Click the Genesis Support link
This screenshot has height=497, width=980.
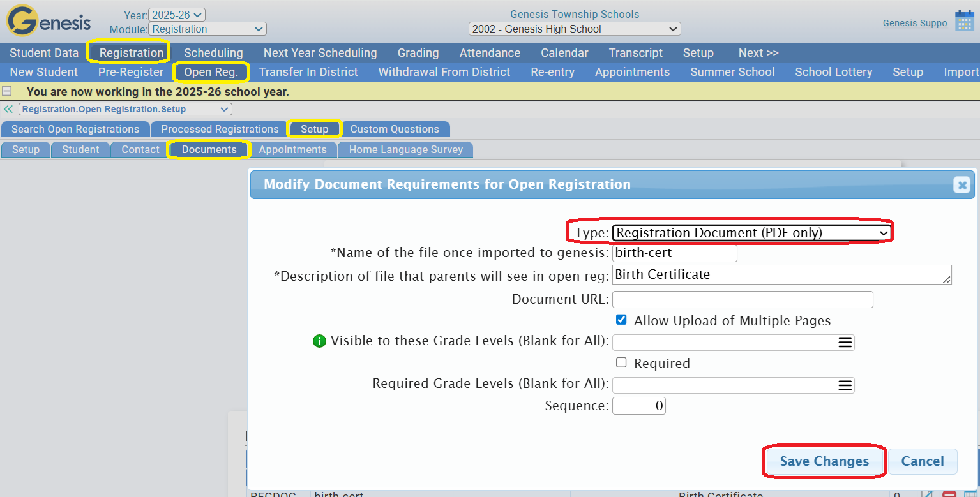click(x=915, y=23)
